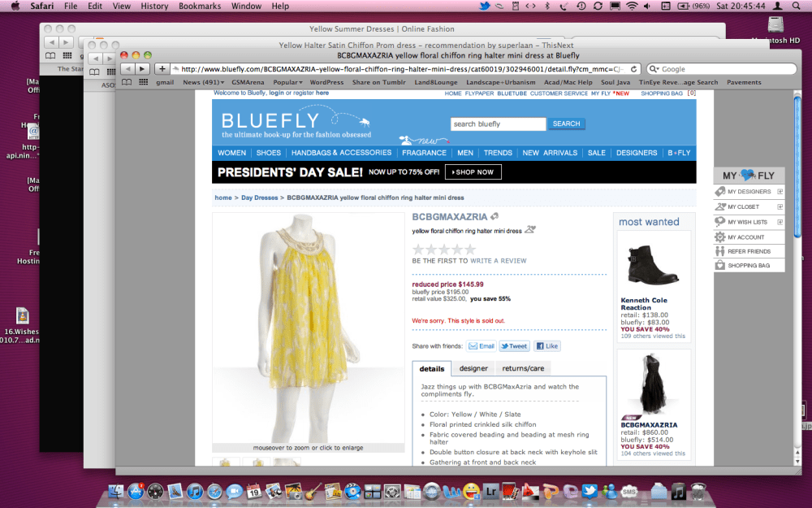Open the returns/care tab
812x508 pixels.
pyautogui.click(x=523, y=368)
